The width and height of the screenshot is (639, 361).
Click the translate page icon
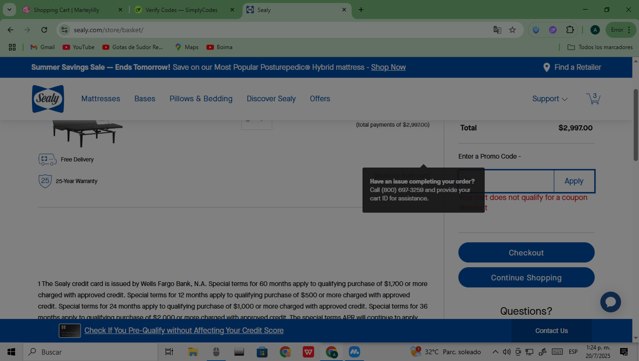pos(497,30)
